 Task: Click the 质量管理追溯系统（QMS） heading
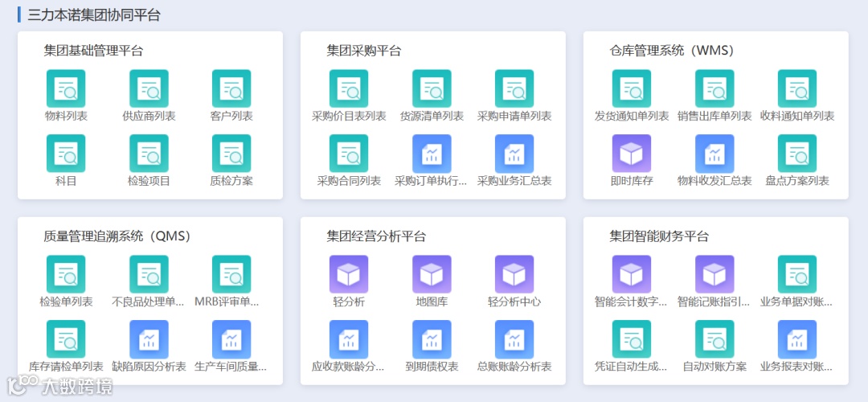pyautogui.click(x=120, y=236)
